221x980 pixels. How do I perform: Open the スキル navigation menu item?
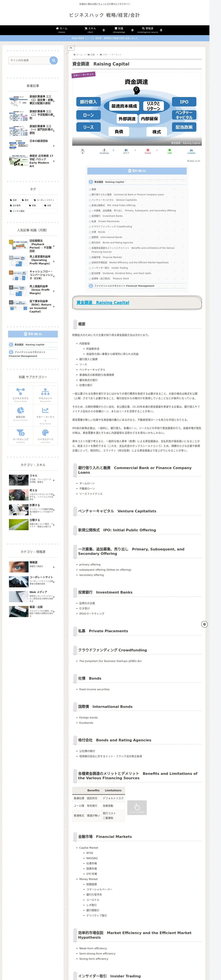(x=90, y=30)
